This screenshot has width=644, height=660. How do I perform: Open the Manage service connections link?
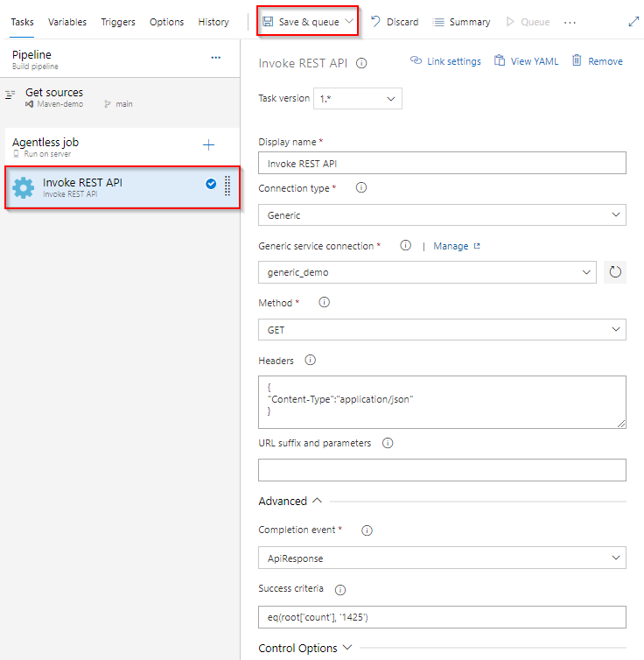pyautogui.click(x=451, y=246)
